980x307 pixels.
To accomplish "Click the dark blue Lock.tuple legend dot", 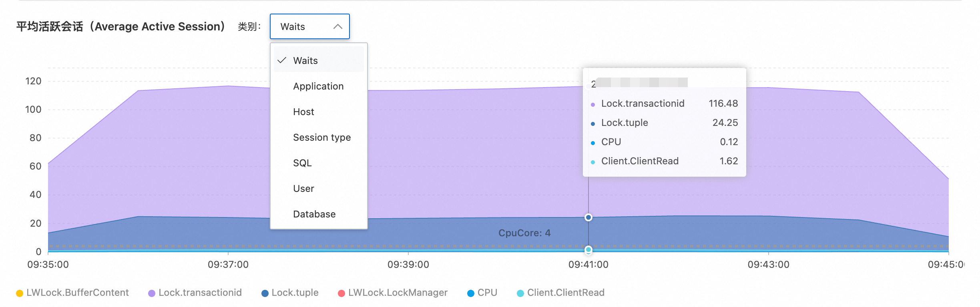I will coord(265,293).
